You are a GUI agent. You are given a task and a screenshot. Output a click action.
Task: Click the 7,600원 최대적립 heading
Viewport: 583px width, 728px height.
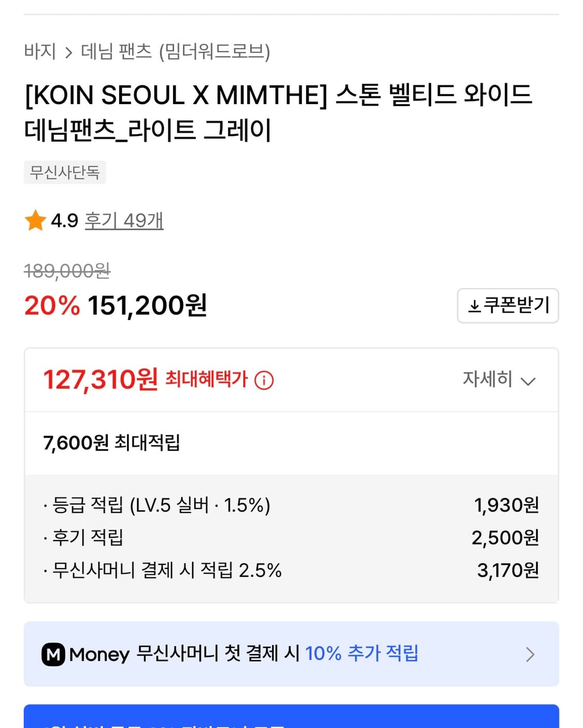[x=111, y=443]
